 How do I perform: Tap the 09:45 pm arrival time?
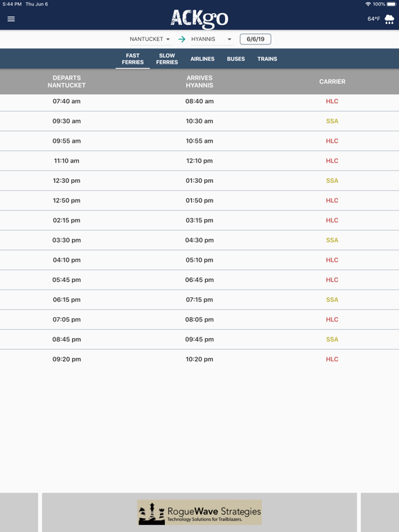point(199,339)
